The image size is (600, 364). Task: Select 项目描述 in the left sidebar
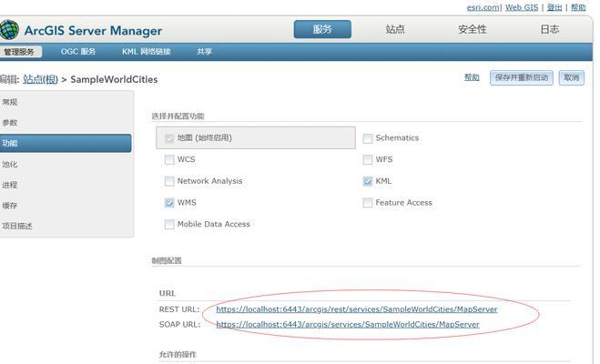17,226
